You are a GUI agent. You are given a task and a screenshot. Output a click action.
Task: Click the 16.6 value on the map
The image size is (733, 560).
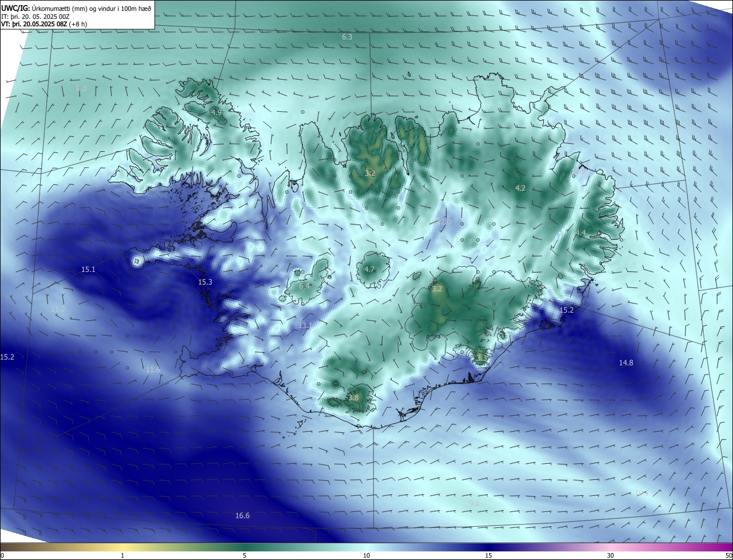(242, 516)
